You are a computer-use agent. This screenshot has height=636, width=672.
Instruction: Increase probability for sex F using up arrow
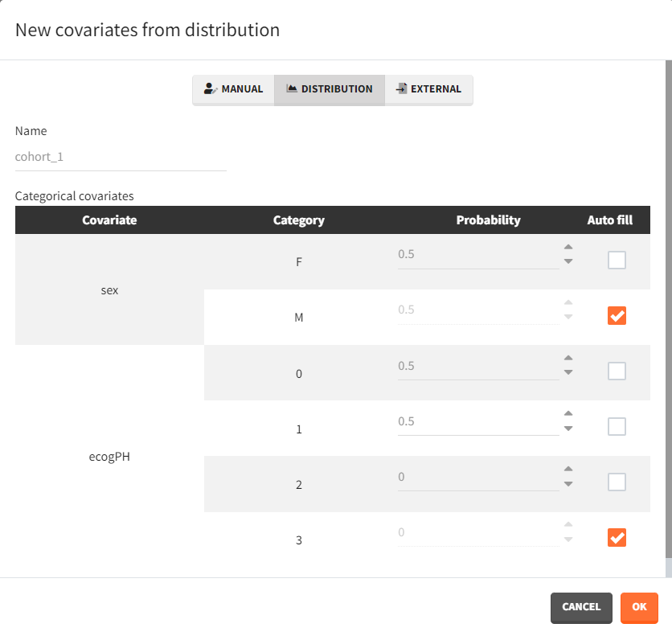[568, 248]
